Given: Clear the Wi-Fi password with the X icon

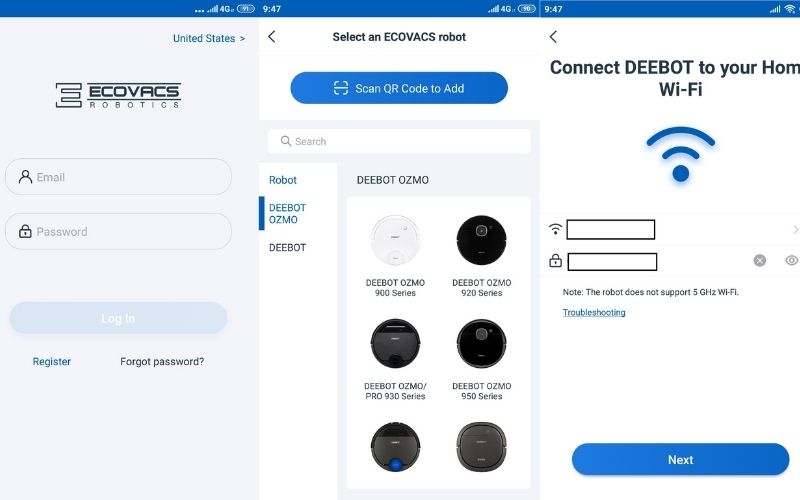Looking at the screenshot, I should (x=760, y=261).
